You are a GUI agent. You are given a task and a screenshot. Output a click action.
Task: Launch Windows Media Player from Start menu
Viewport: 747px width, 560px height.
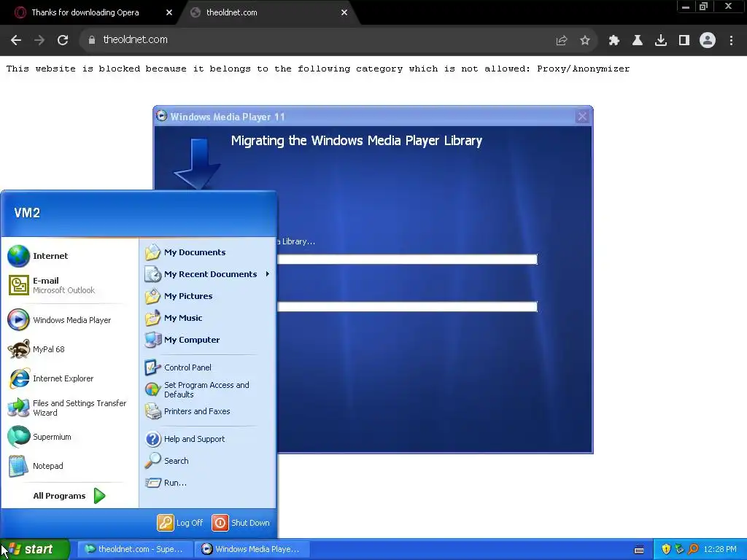tap(69, 320)
